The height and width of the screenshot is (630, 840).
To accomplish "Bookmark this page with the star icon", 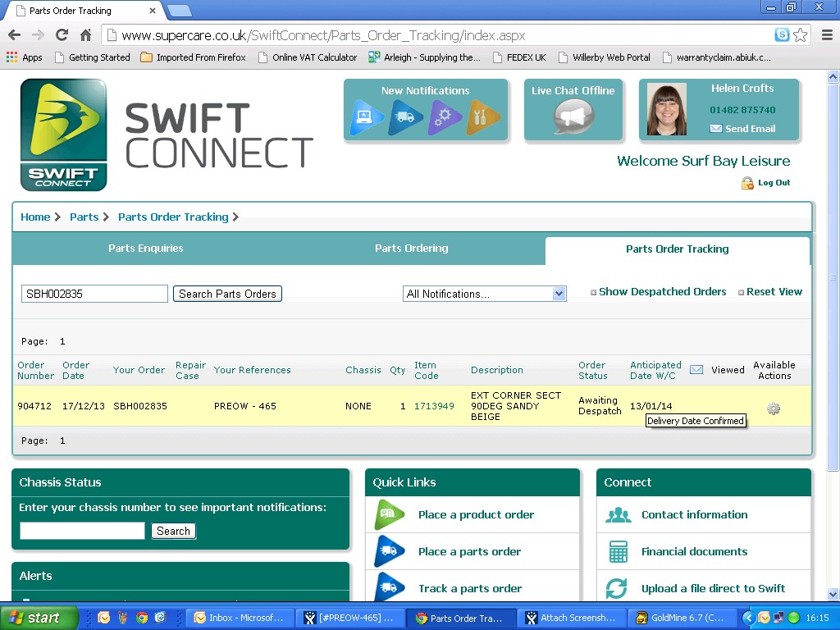I will pyautogui.click(x=800, y=35).
